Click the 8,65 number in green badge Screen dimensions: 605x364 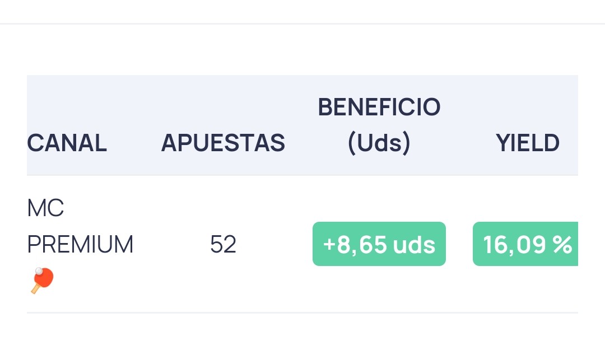tap(362, 245)
